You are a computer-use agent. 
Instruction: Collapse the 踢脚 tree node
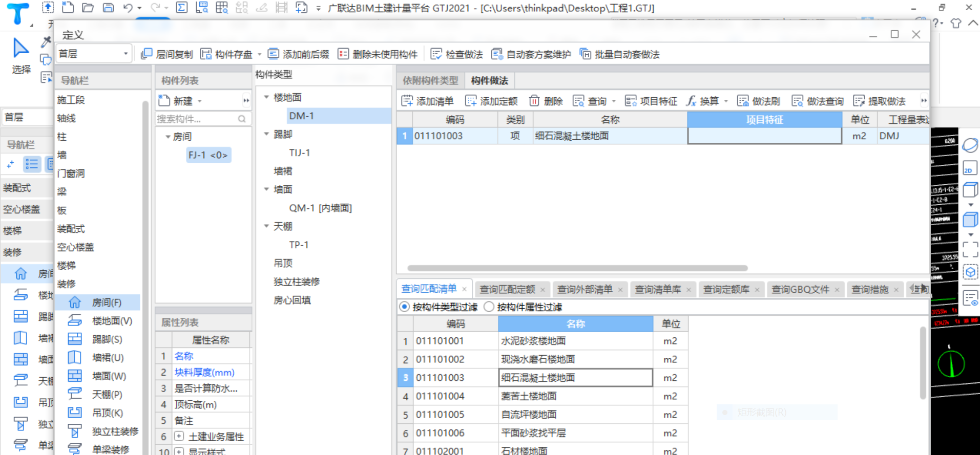click(x=266, y=134)
